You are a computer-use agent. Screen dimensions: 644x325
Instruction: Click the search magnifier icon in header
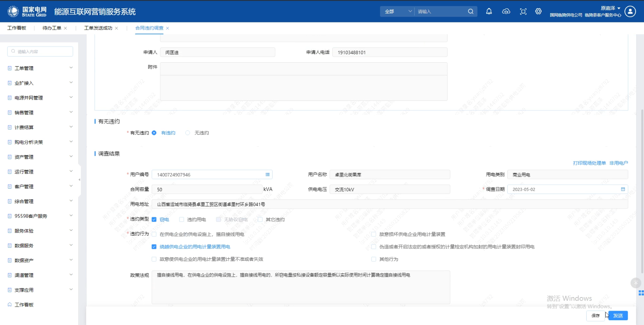tap(471, 12)
